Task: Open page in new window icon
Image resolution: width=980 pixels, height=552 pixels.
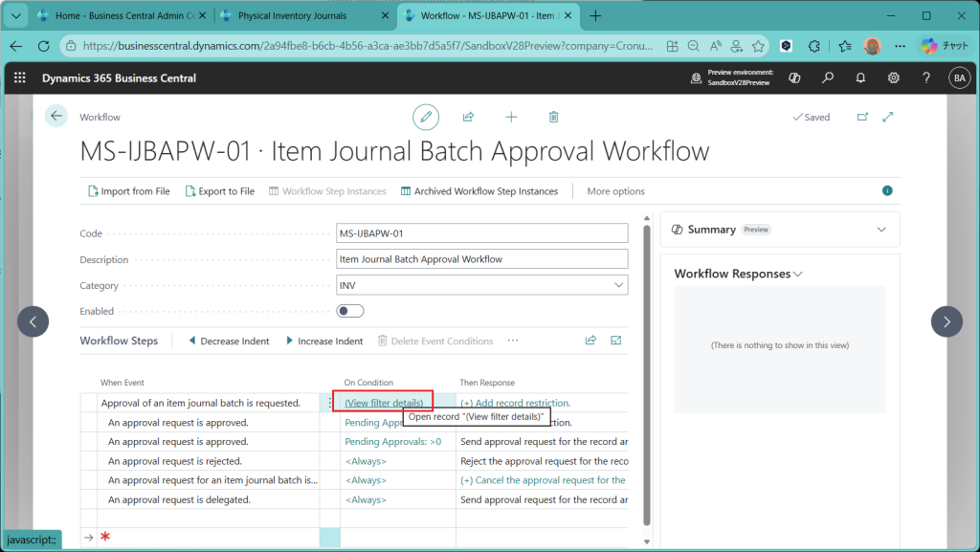Action: tap(862, 117)
